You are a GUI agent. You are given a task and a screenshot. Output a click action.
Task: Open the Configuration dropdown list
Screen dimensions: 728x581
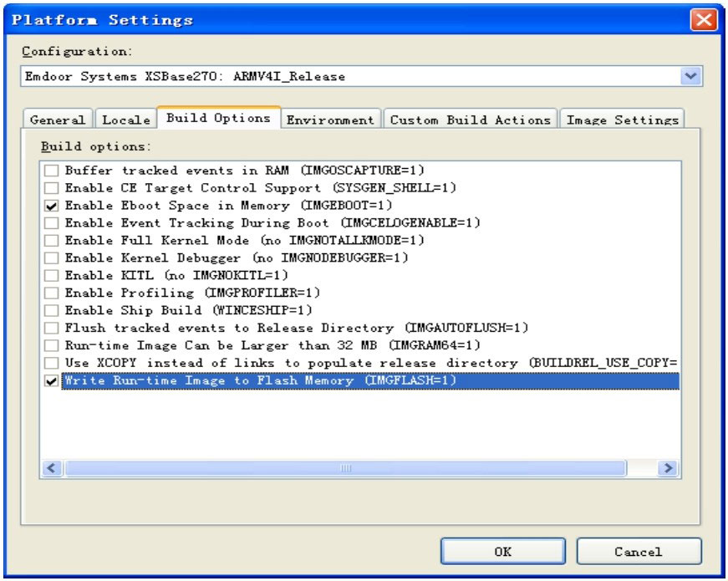pos(690,76)
